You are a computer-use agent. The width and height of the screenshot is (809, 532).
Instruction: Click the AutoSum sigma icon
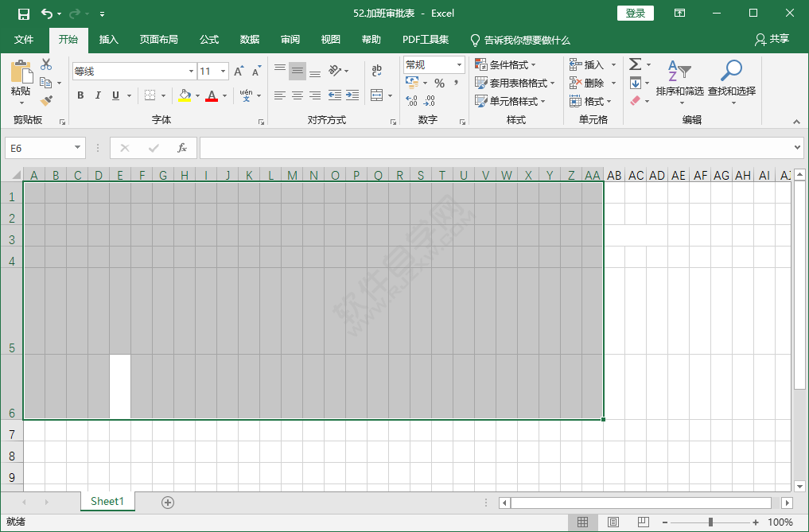pyautogui.click(x=635, y=64)
